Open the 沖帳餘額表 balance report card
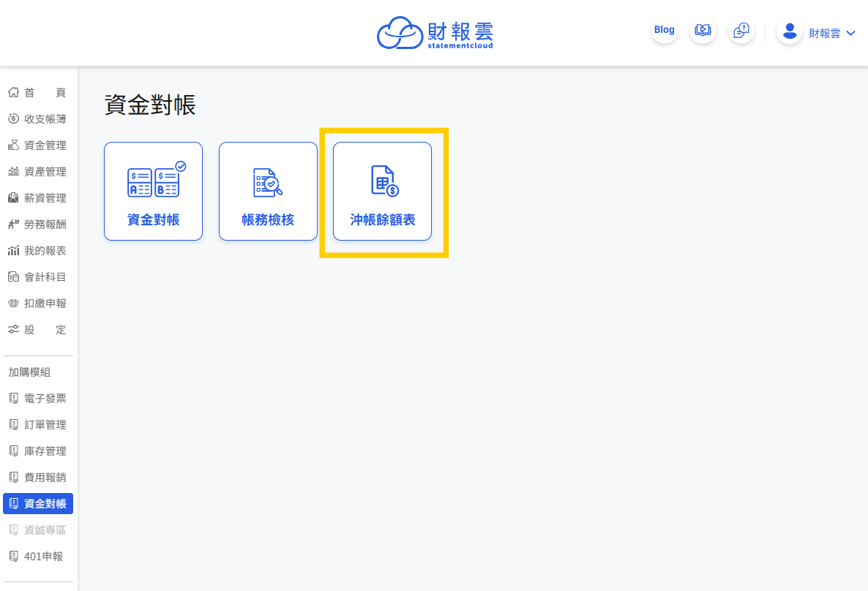Viewport: 868px width, 591px height. point(382,191)
